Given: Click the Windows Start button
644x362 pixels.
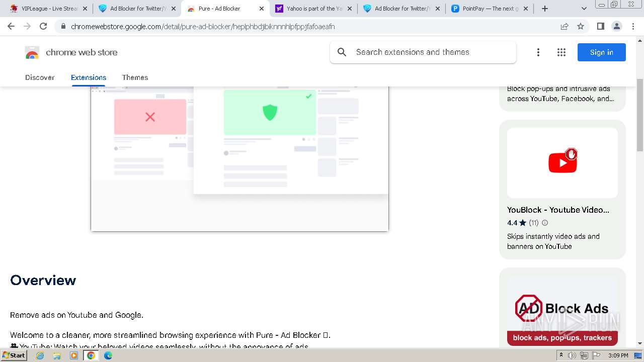Looking at the screenshot, I should click(14, 355).
